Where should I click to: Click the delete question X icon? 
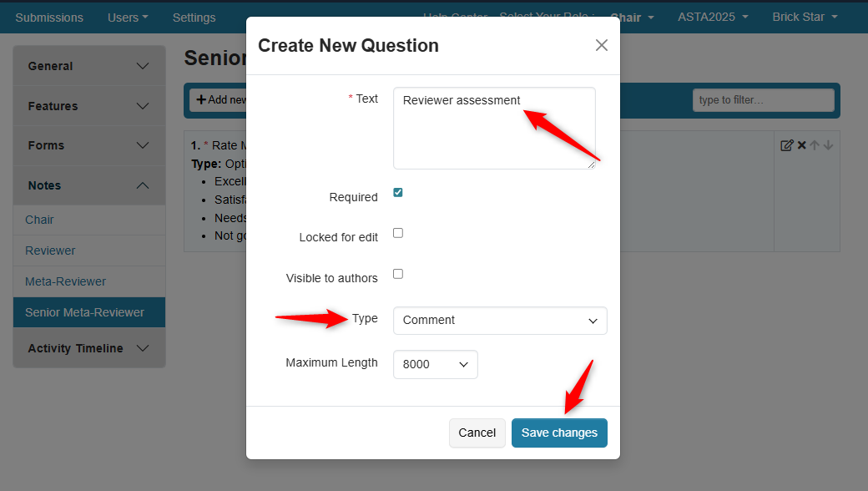point(801,145)
